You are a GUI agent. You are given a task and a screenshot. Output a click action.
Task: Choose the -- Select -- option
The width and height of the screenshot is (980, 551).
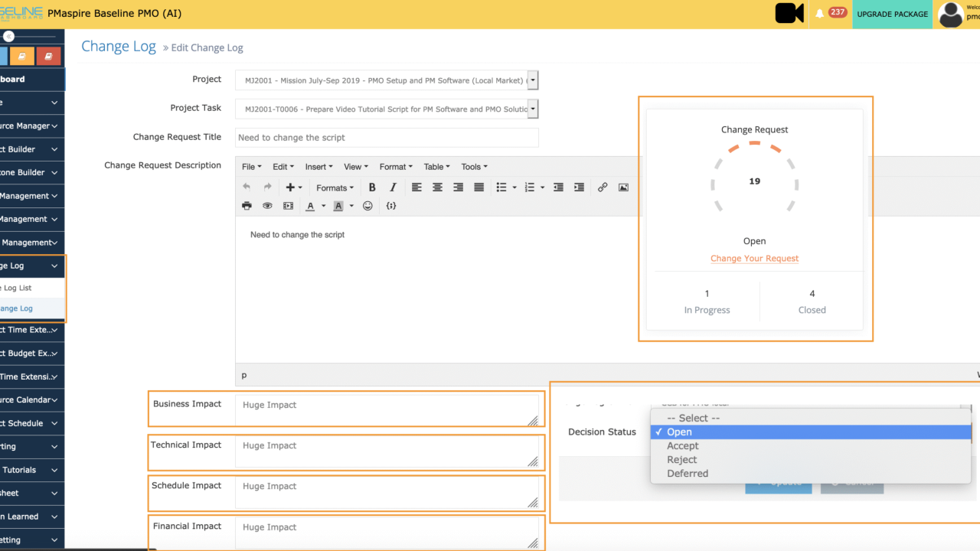coord(811,419)
